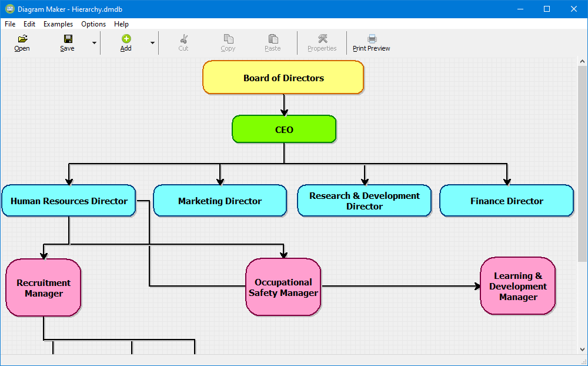Select the Marketing Director node
The width and height of the screenshot is (588, 366).
tap(220, 201)
